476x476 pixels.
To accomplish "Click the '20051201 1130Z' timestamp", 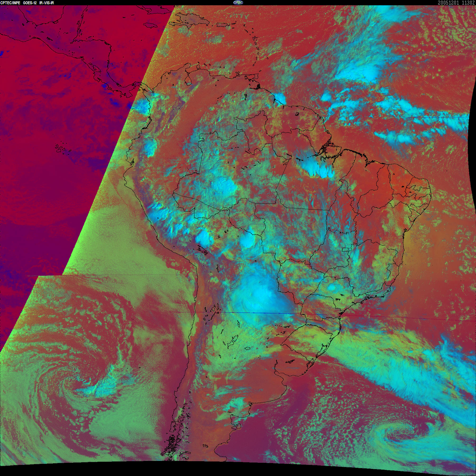I will tap(456, 3).
